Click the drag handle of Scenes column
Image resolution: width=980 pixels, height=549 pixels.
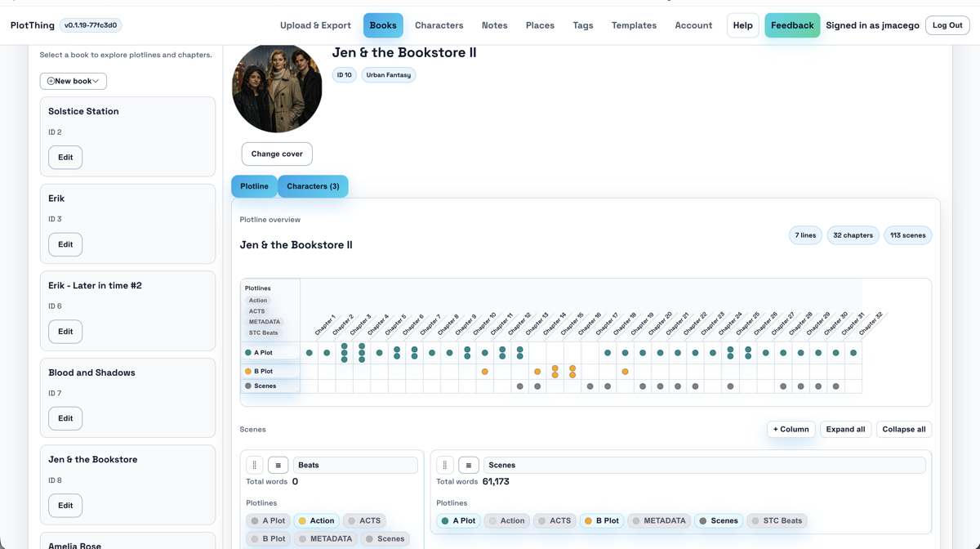click(445, 465)
